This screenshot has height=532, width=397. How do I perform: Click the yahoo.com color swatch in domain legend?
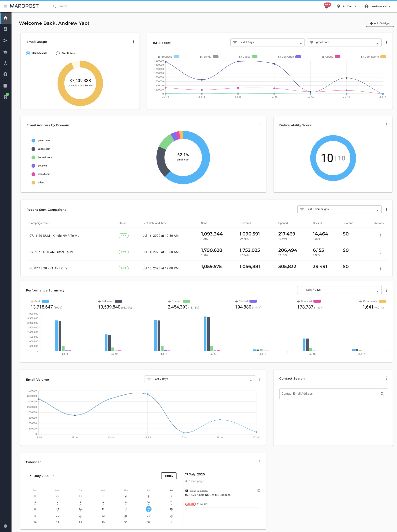coord(33,149)
